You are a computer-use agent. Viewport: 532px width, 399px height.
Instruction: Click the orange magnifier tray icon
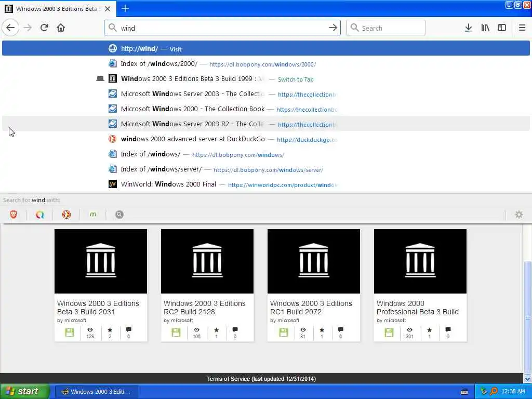[494, 392]
